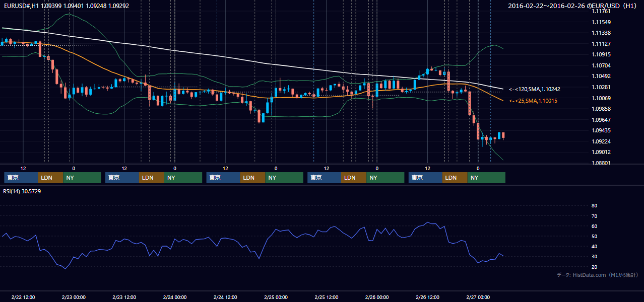644x302 pixels.
Task: Select the 2/25 00:00 time label
Action: (x=276, y=297)
